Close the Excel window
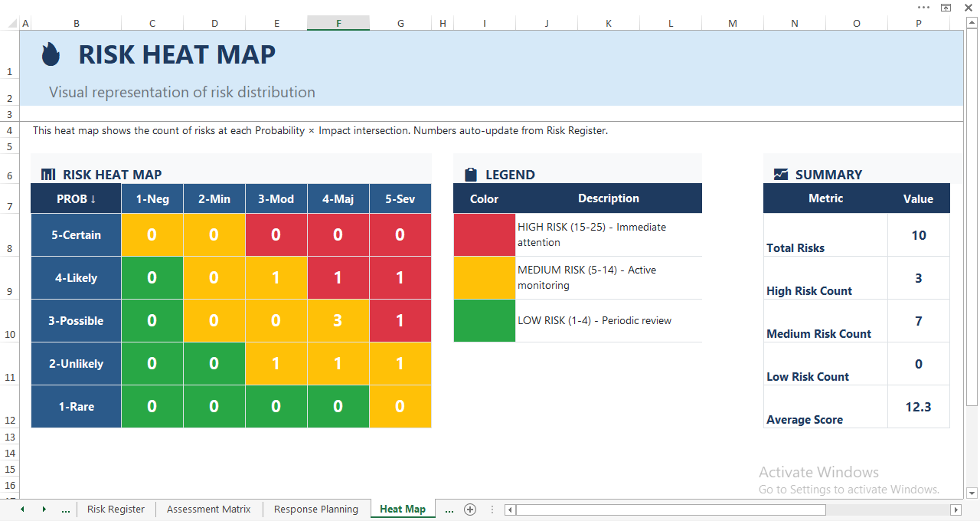 968,7
